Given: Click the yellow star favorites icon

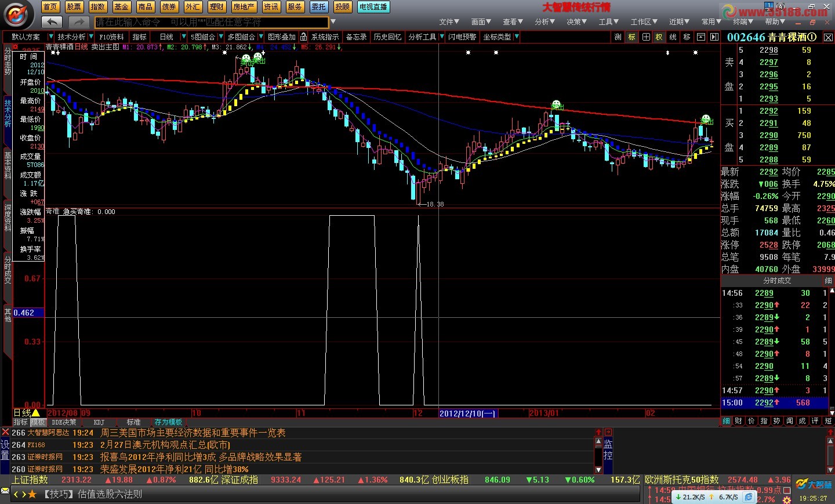Looking at the screenshot, I should pos(32,494).
